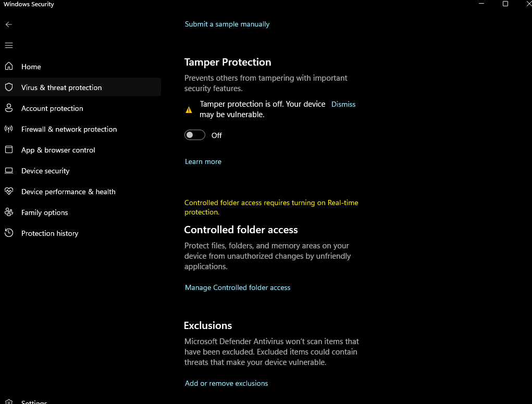Click the Device security laptop icon
Image resolution: width=532 pixels, height=404 pixels.
click(9, 171)
